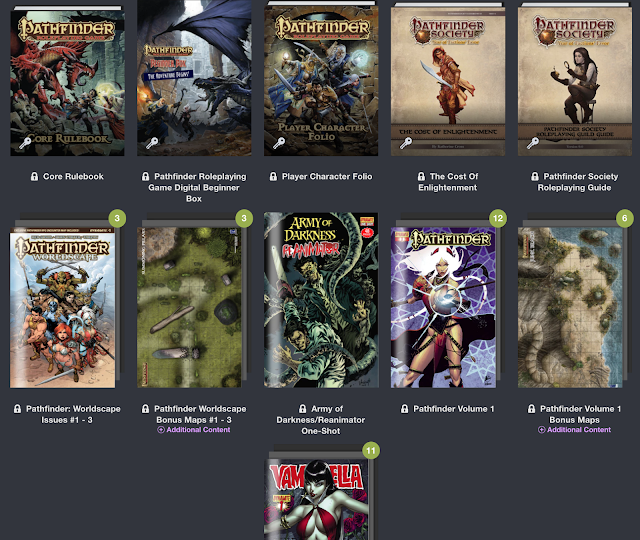Click the green 11 badge on Vampirella

[371, 451]
